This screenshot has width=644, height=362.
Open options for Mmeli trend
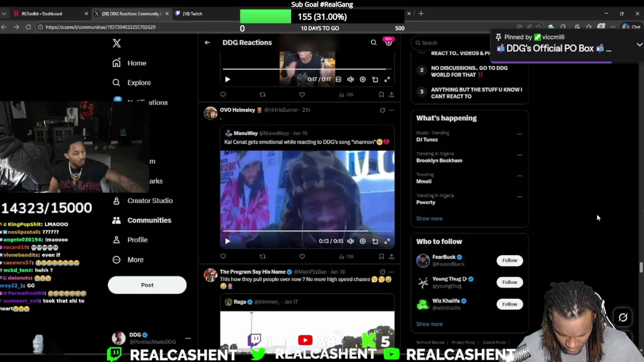(520, 176)
